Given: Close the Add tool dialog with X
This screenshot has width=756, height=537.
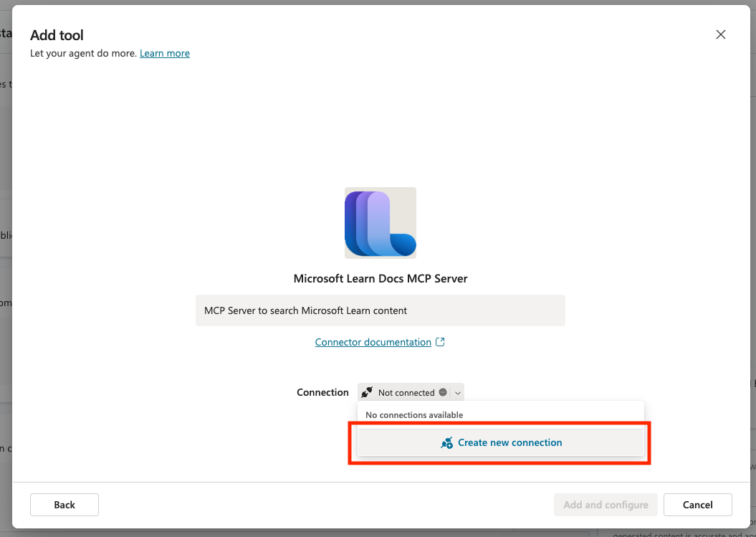Looking at the screenshot, I should [x=720, y=34].
